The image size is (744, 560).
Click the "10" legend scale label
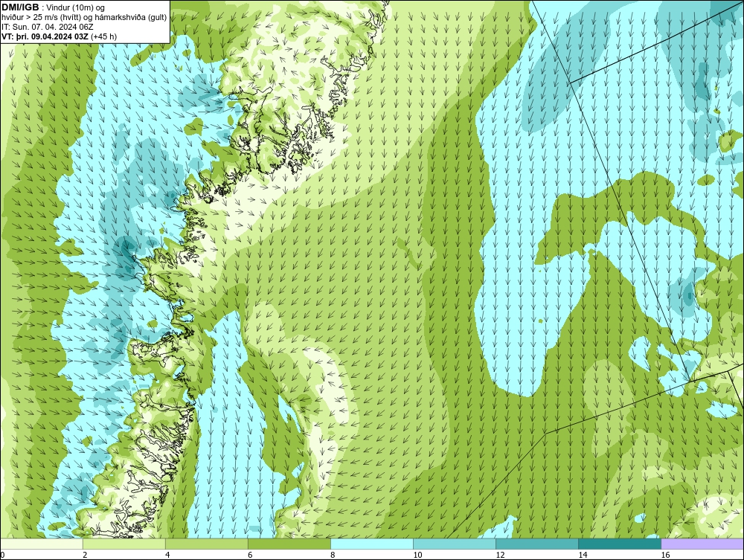click(417, 555)
